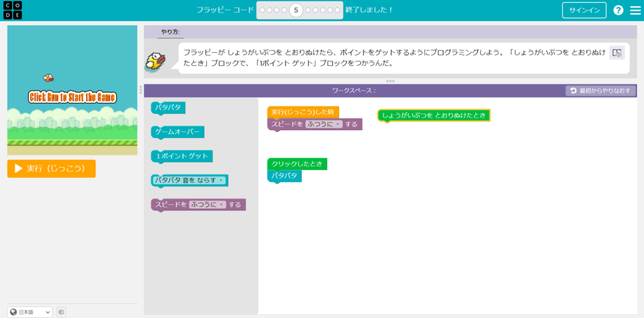Select the パタパタ block under クリックしたとき

[x=284, y=176]
